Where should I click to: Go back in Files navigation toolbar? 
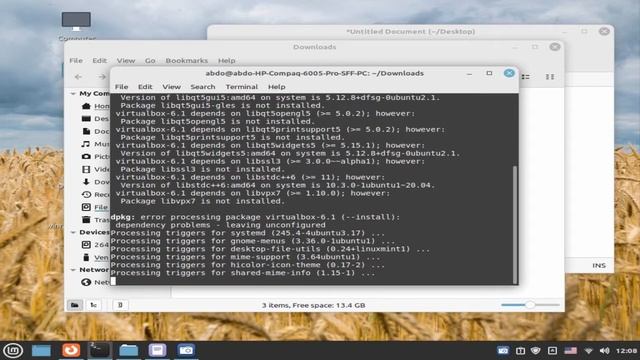(x=78, y=77)
